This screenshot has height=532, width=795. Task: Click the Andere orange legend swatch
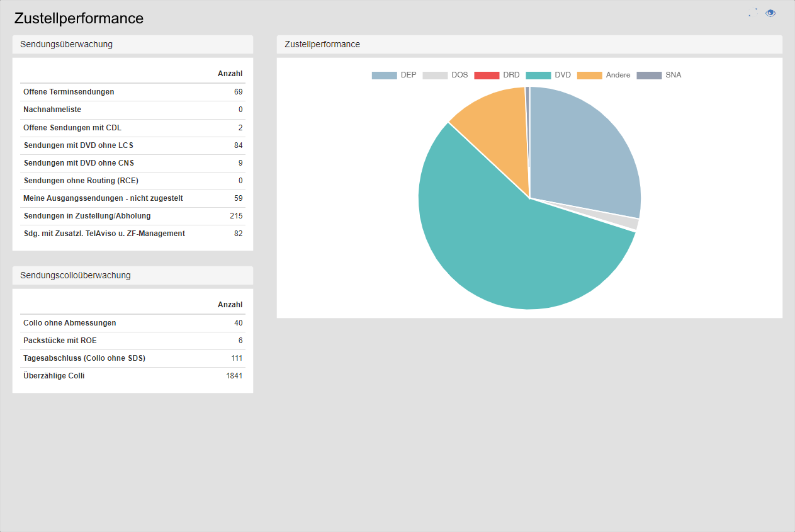590,75
